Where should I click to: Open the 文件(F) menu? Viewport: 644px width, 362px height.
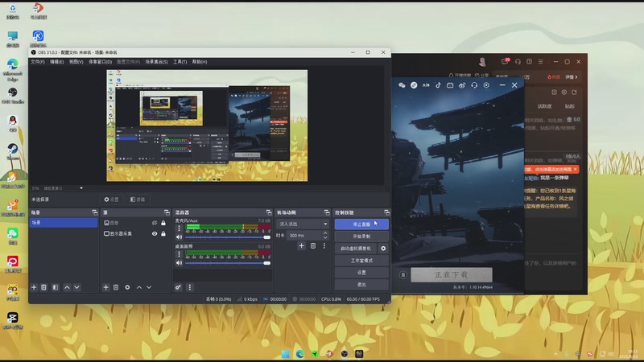(38, 62)
